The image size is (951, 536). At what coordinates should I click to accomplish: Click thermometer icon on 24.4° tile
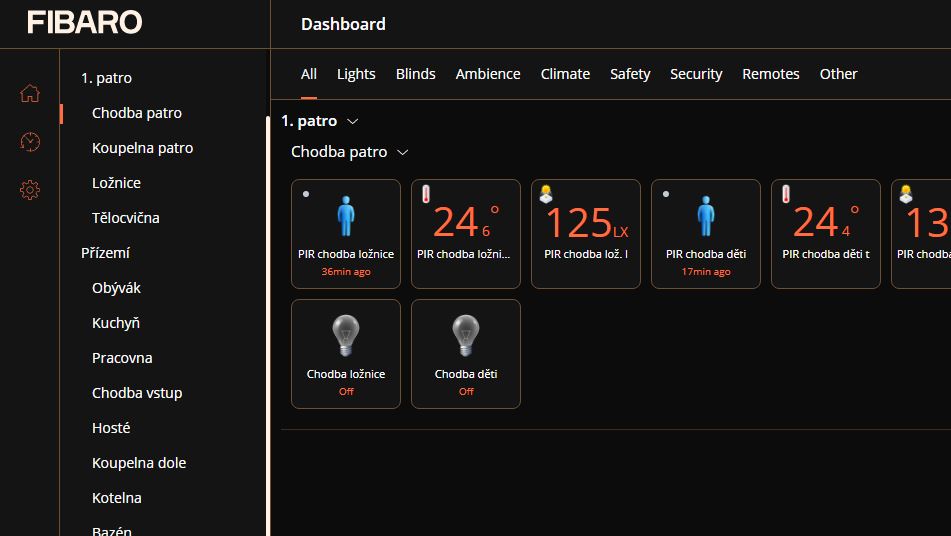pos(785,194)
